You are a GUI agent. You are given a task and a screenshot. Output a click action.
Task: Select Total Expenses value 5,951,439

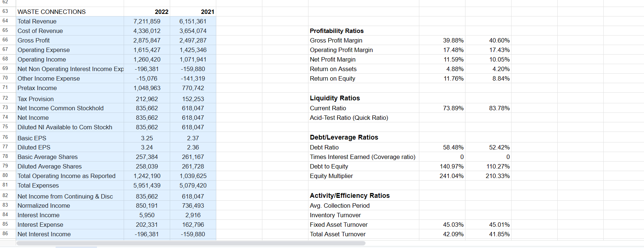pos(147,185)
